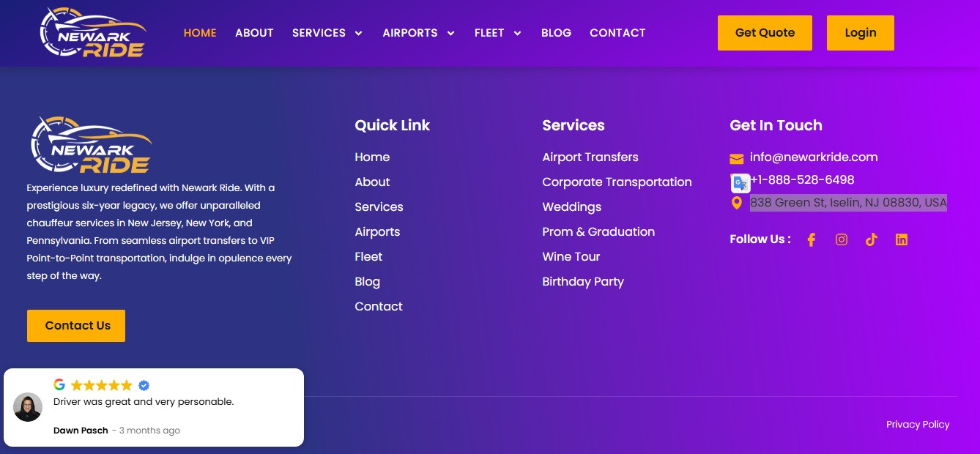Open the TikTok social icon
The image size is (980, 454).
coord(871,239)
